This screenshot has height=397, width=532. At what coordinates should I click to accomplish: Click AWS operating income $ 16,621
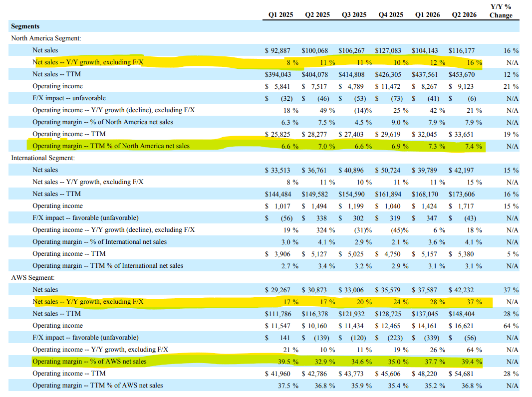(x=461, y=326)
